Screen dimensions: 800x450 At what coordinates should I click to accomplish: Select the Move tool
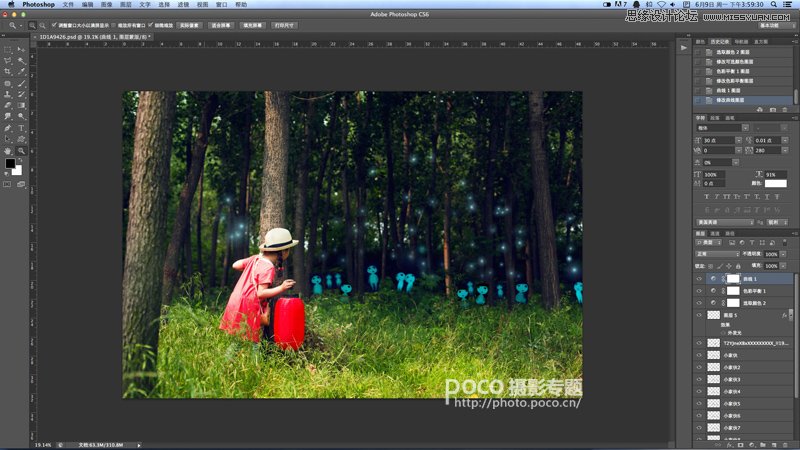[21, 49]
